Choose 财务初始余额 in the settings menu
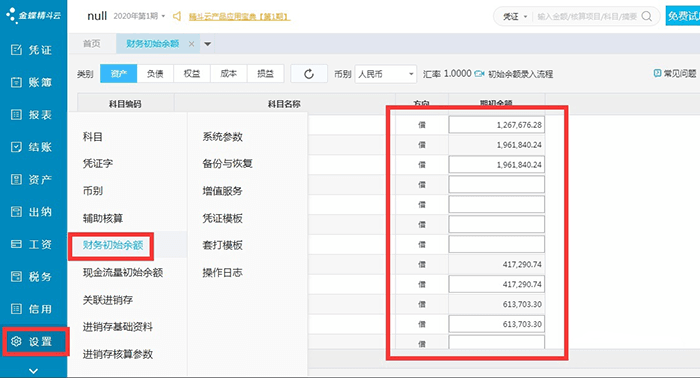 (112, 245)
